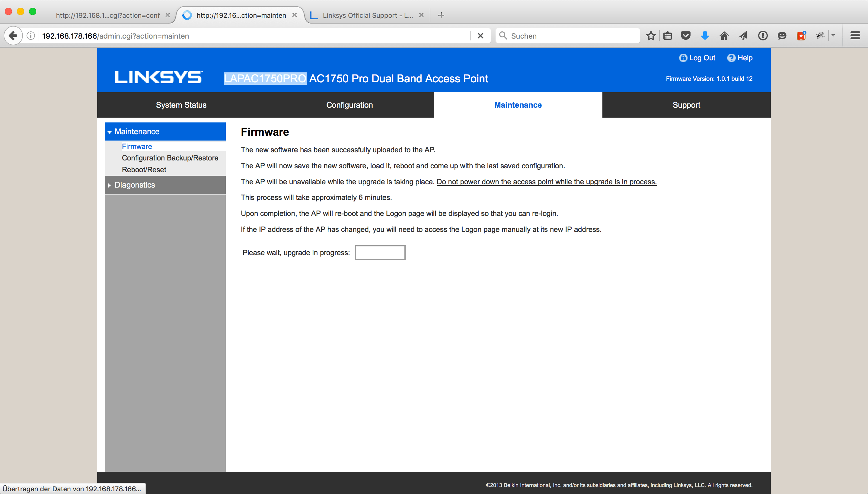This screenshot has width=868, height=494.
Task: Go to the browser home page
Action: click(724, 36)
